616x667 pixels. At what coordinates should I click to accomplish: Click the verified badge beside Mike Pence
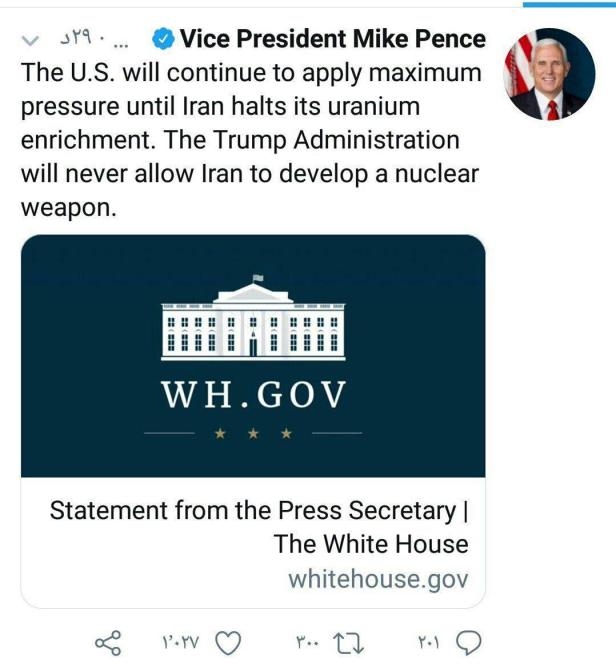coord(162,40)
